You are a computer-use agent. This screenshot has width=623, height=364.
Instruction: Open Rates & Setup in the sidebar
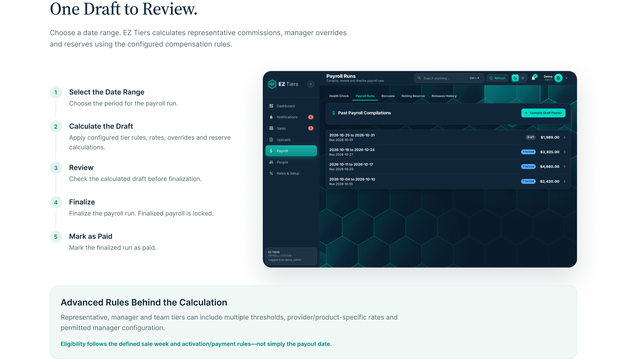tap(291, 173)
